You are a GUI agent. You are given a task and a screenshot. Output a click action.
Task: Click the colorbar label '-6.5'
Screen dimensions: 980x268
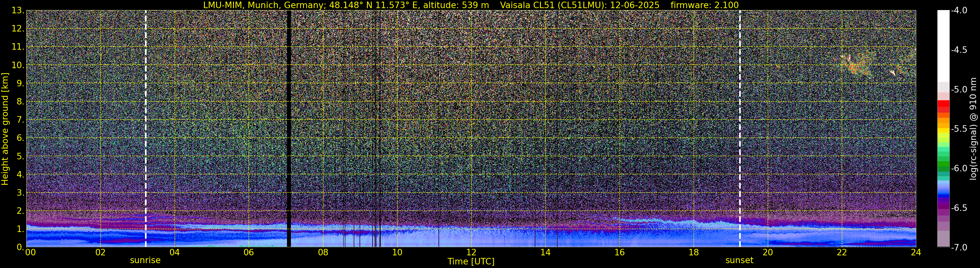tap(959, 208)
